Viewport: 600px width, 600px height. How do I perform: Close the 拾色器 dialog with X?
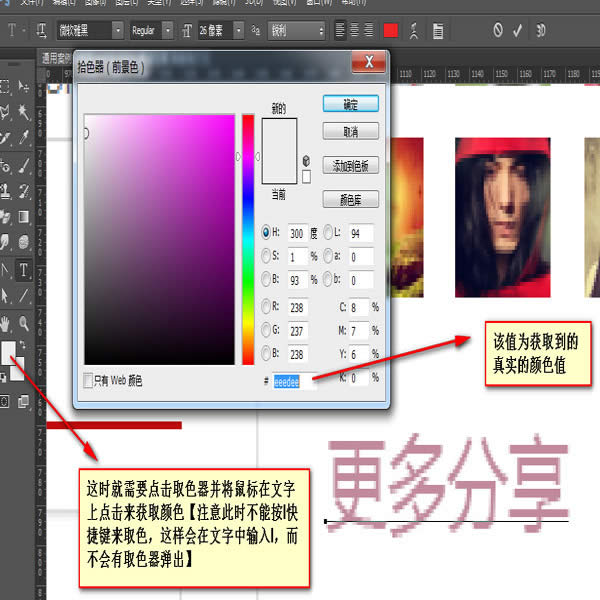coord(369,62)
